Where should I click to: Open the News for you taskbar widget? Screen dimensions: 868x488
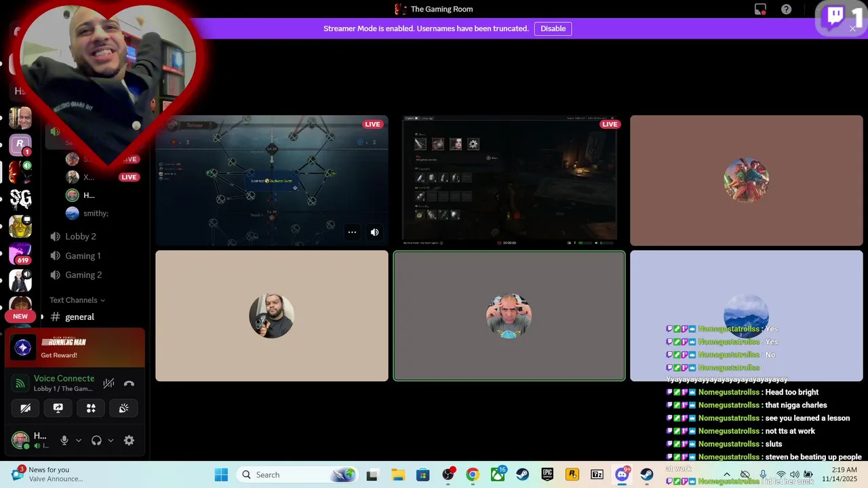[47, 474]
